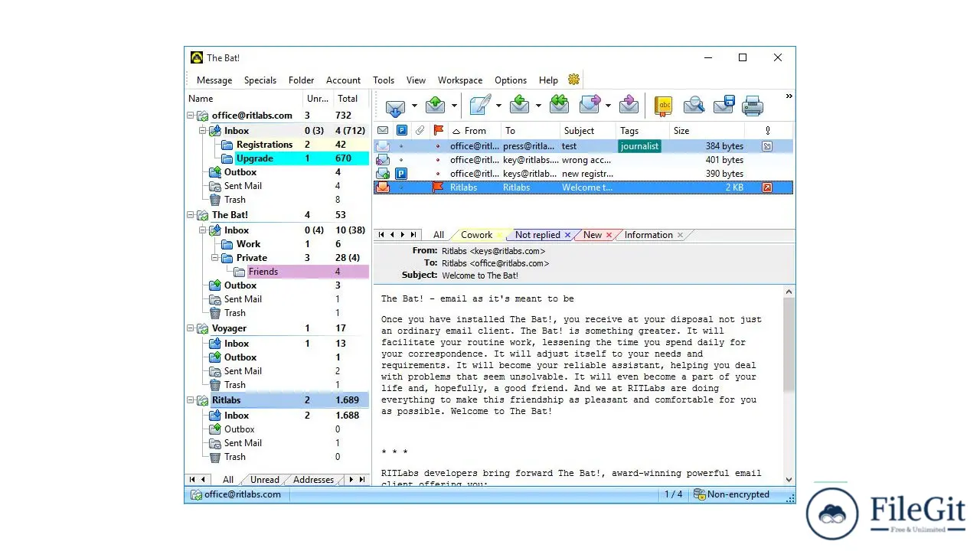980x551 pixels.
Task: Click the Reply toolbar icon
Action: pyautogui.click(x=520, y=106)
